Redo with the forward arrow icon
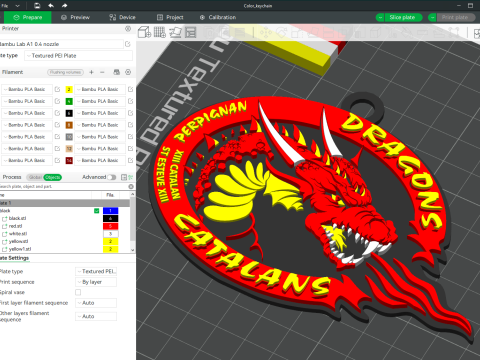 point(64,5)
